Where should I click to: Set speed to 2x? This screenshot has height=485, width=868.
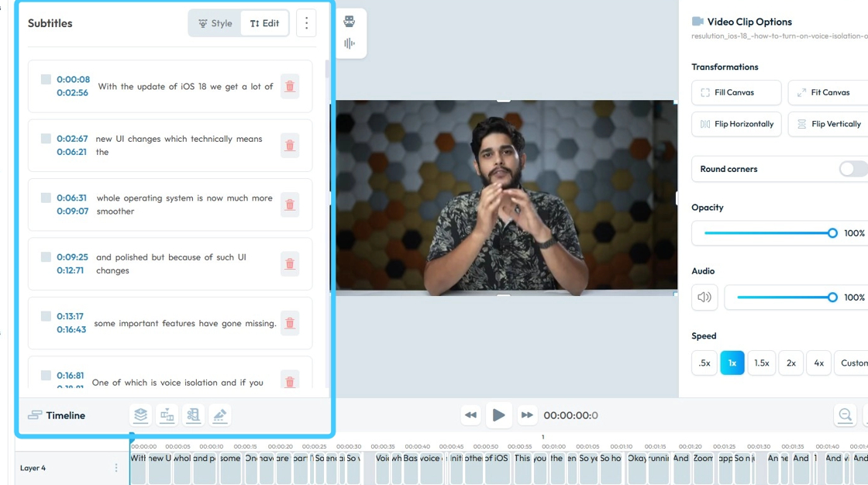tap(791, 363)
